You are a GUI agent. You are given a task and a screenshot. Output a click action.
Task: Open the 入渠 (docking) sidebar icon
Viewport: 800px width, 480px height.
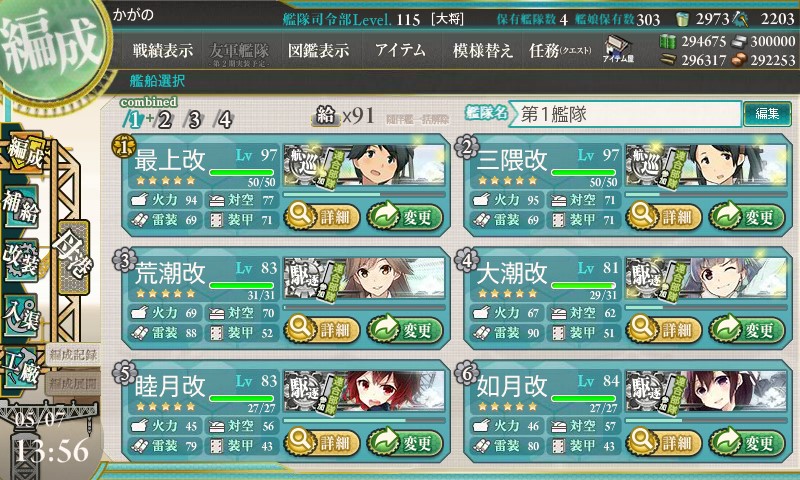21,315
